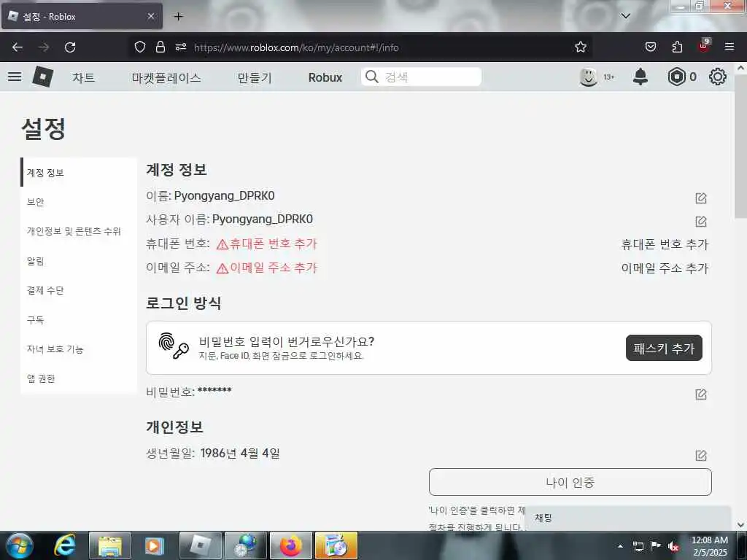Image resolution: width=747 pixels, height=560 pixels.
Task: Edit the password (비밀번호) pencil icon
Action: [701, 394]
